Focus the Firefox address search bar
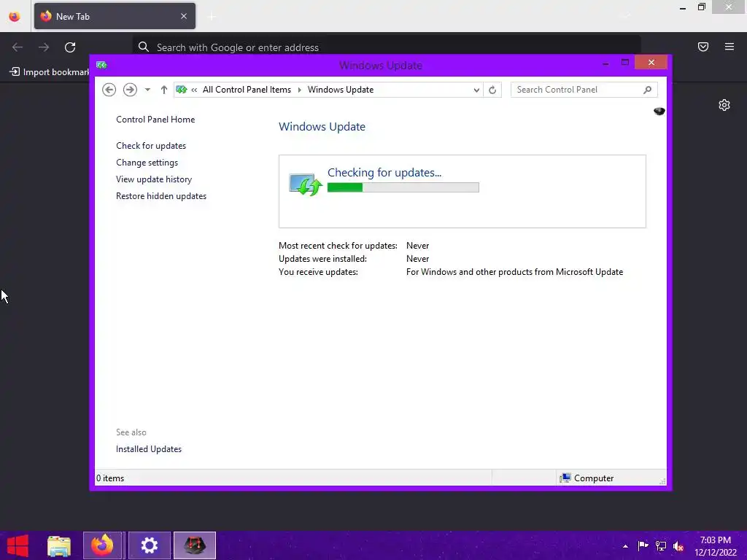The width and height of the screenshot is (747, 560). click(387, 47)
